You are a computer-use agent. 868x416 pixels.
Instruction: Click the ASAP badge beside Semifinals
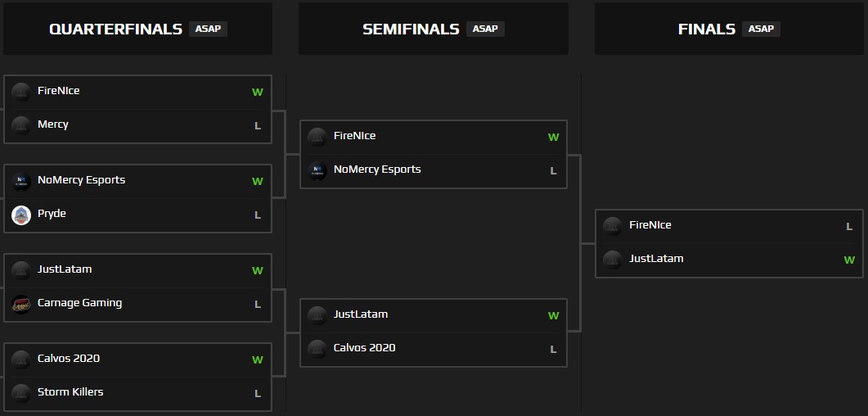[485, 29]
